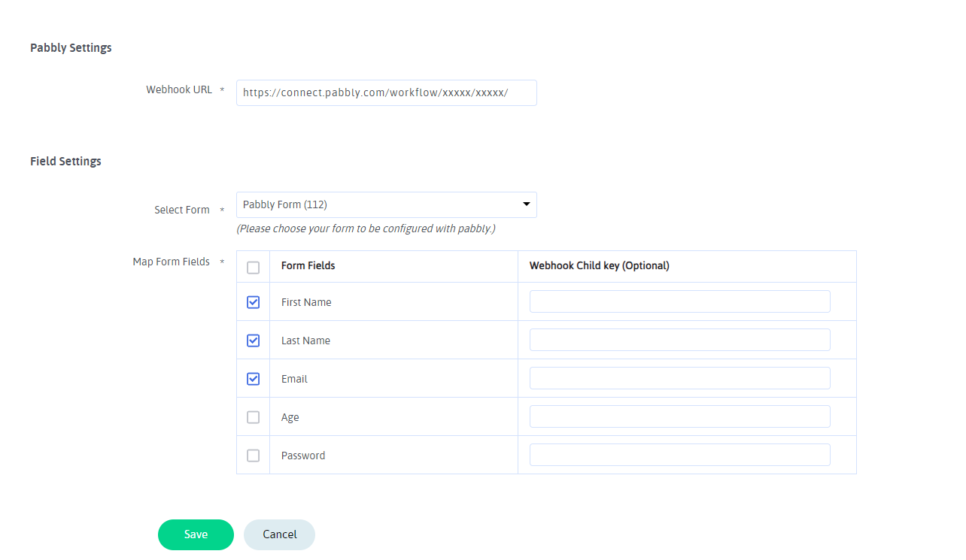Click the Save button
Viewport: 966px width, 560px height.
tap(196, 534)
